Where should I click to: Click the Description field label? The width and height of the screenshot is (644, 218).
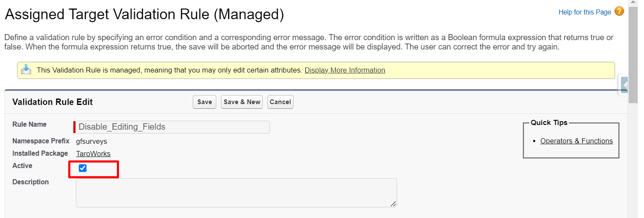click(30, 182)
